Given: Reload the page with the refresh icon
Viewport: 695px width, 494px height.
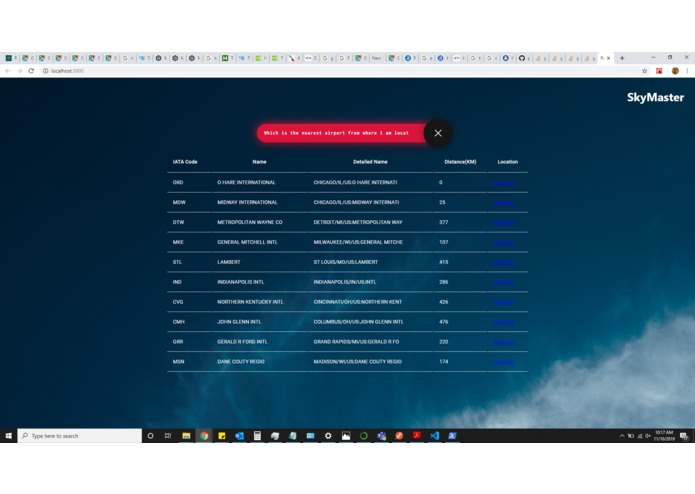Looking at the screenshot, I should (x=31, y=71).
